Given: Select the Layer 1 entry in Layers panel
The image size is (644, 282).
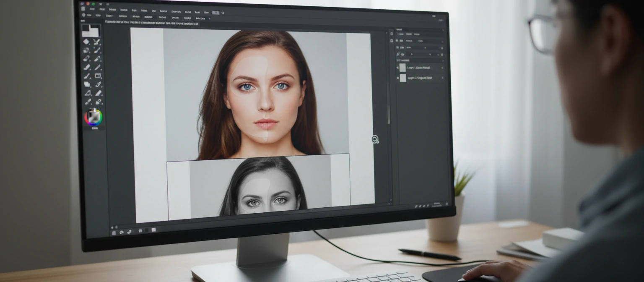Looking at the screenshot, I should 421,68.
